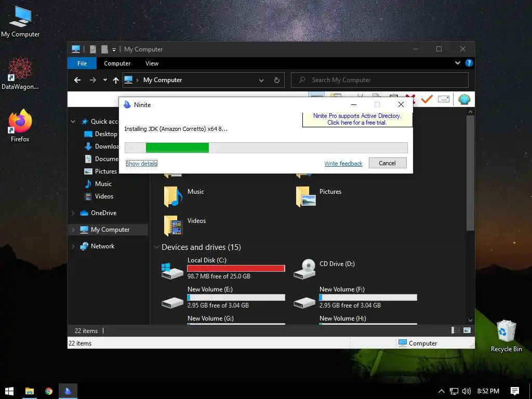Open Customize Quick Access Toolbar dropdown
The image size is (532, 399).
114,49
